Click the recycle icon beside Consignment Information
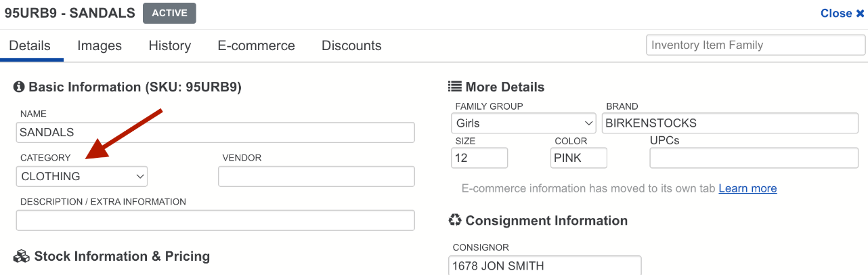This screenshot has height=275, width=868. (455, 220)
